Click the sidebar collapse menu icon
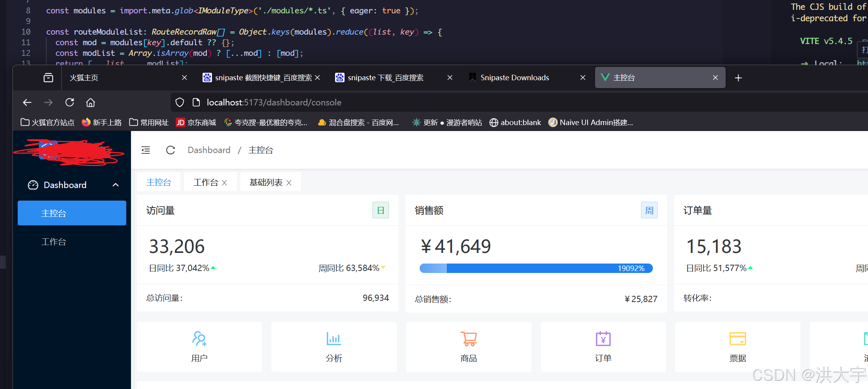868x389 pixels. point(146,150)
